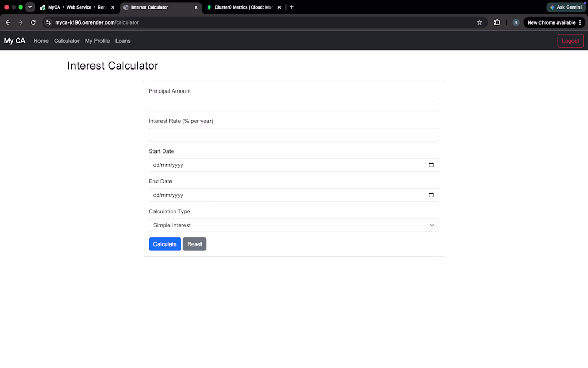Viewport: 588px width, 368px height.
Task: View site information icon in address bar
Action: point(48,22)
